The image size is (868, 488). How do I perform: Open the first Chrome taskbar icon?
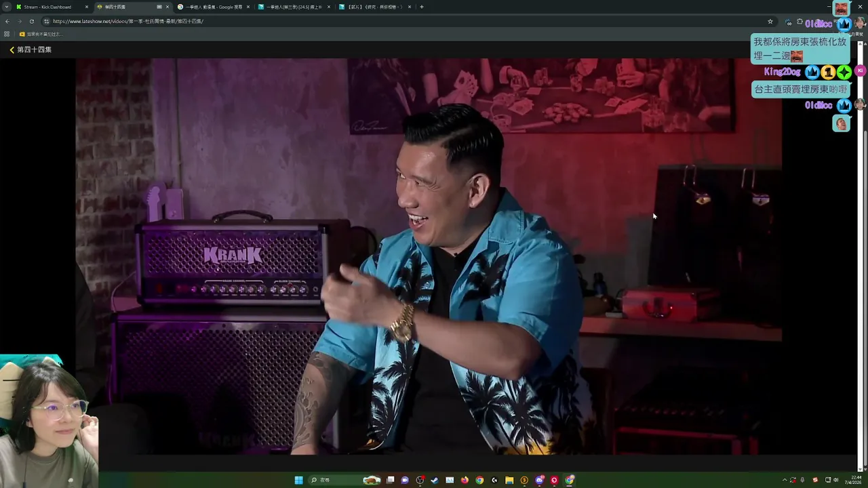pos(479,480)
